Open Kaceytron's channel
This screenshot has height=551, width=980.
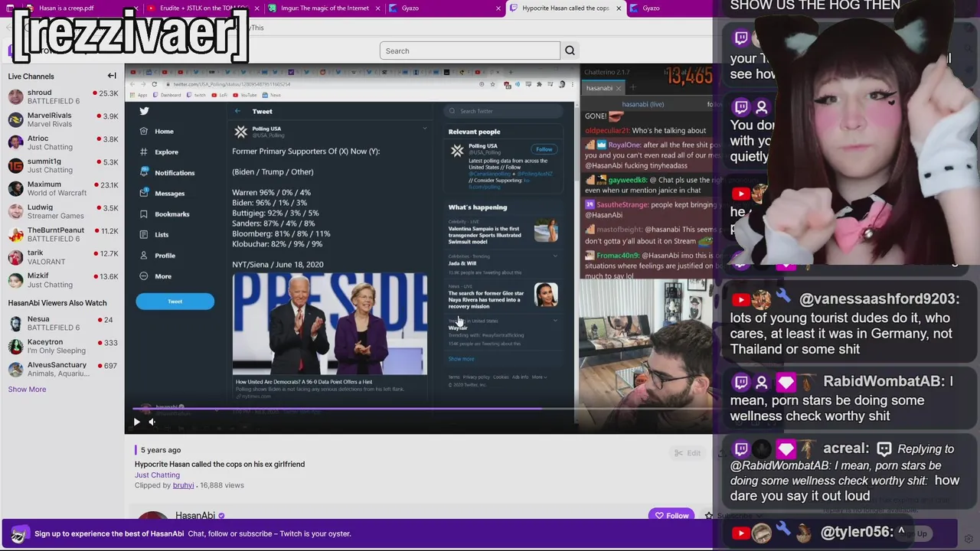(x=63, y=346)
